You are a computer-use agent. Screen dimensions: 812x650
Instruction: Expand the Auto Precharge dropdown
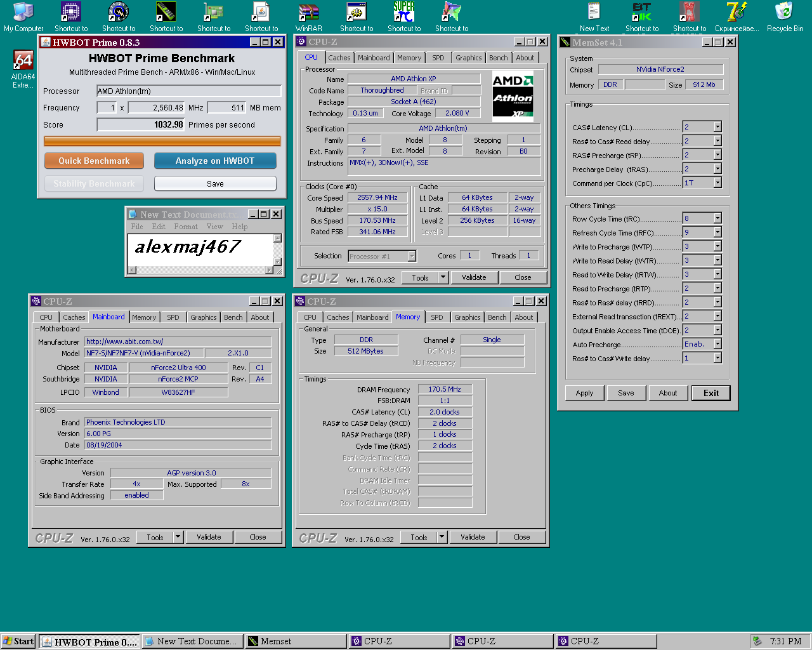point(717,344)
